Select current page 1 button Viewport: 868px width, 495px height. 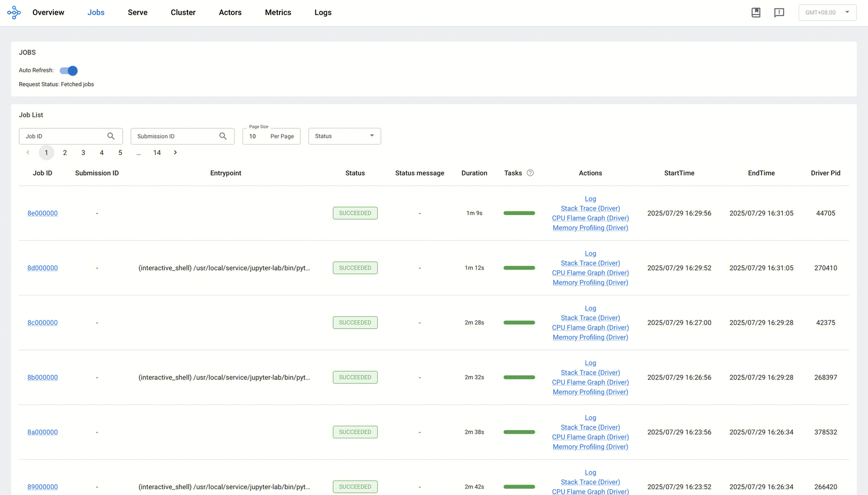[46, 153]
